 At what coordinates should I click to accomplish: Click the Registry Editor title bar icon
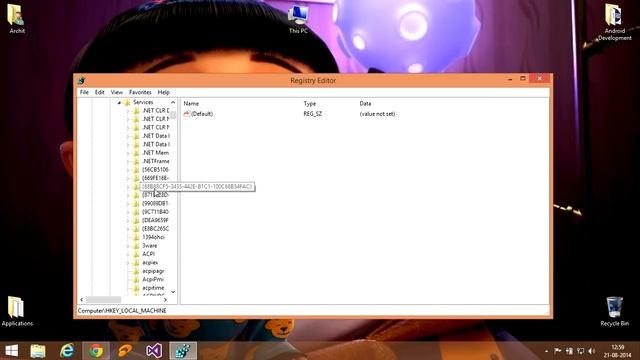[81, 80]
